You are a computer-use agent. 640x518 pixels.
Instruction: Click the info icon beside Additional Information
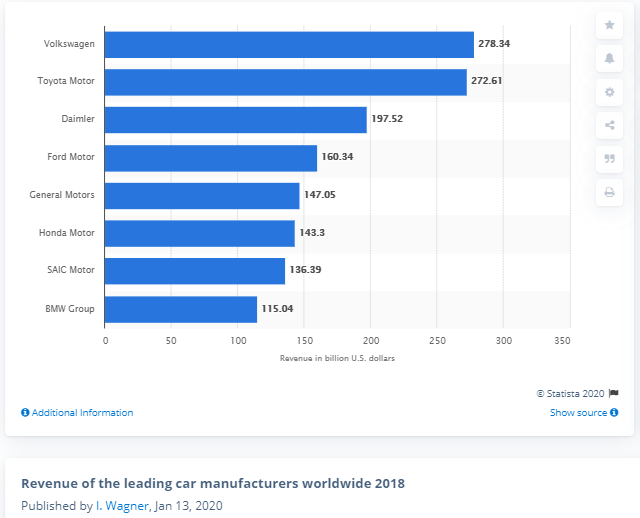25,413
